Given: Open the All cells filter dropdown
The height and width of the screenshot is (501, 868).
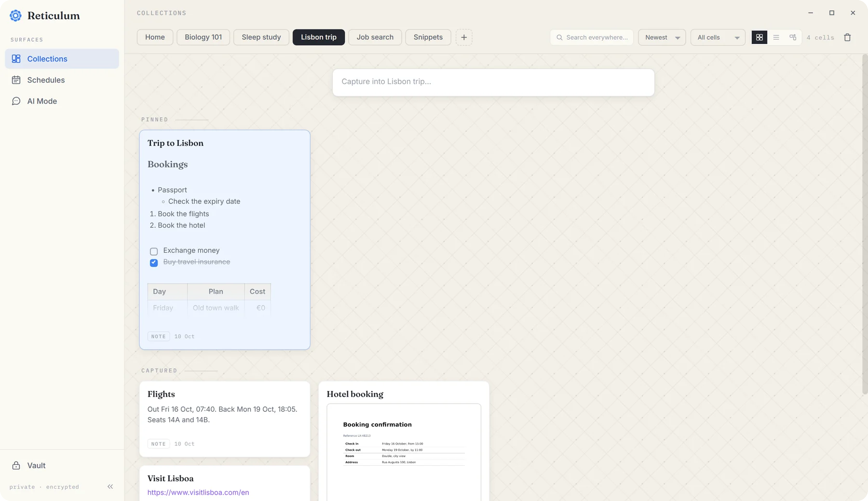Looking at the screenshot, I should pos(718,37).
